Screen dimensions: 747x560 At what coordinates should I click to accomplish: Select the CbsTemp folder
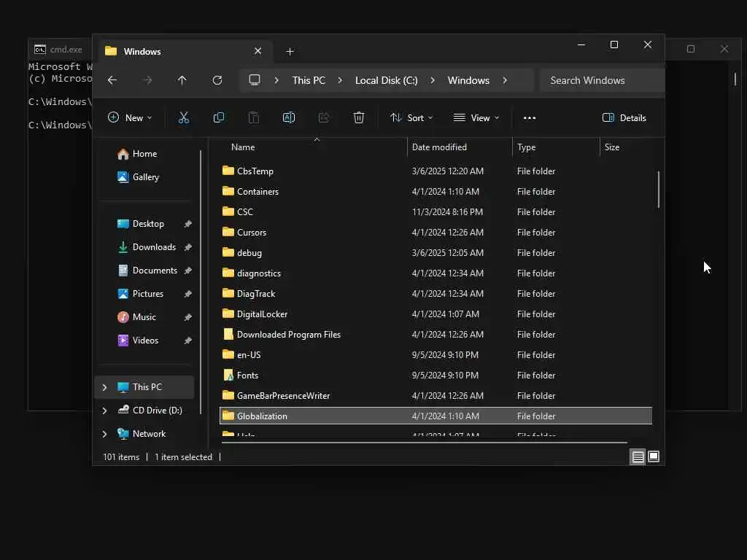point(436,171)
